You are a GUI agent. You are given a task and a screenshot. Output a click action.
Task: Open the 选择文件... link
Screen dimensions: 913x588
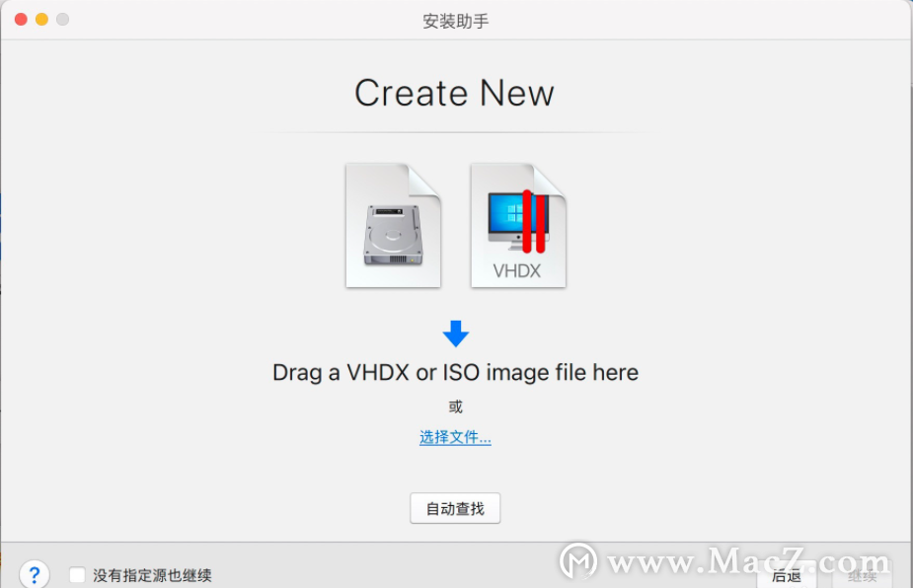tap(455, 437)
